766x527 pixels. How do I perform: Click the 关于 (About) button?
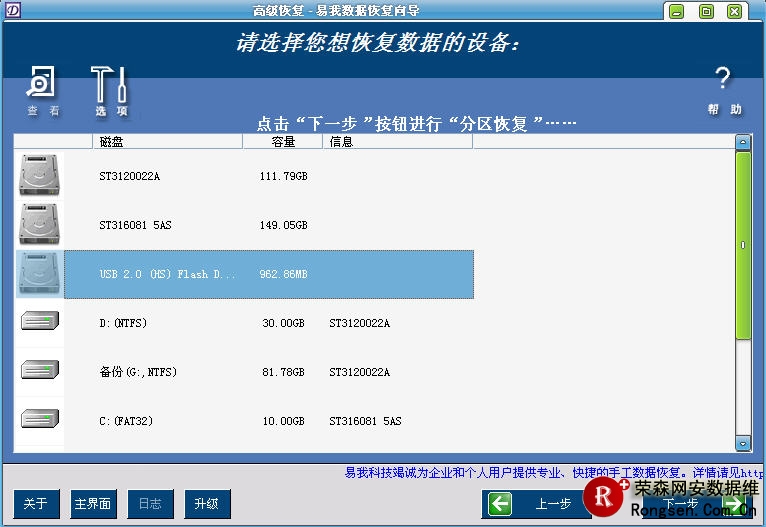tap(36, 503)
